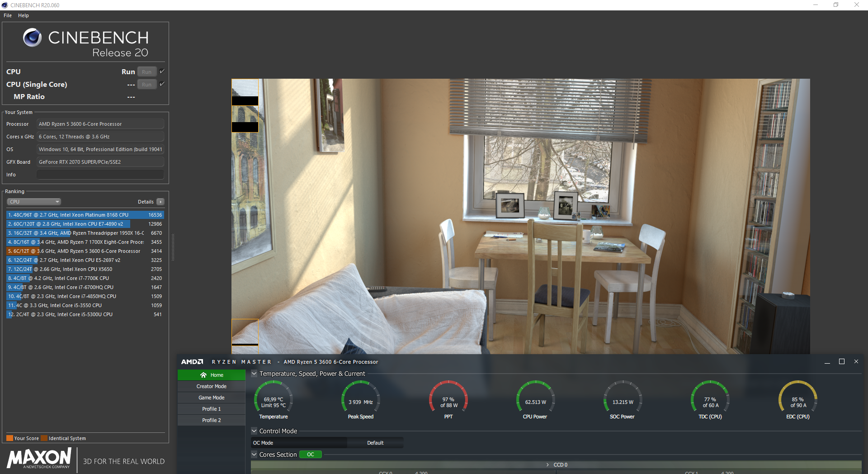
Task: Click the Temperature gauge showing 69,99 °C
Action: pos(274,399)
